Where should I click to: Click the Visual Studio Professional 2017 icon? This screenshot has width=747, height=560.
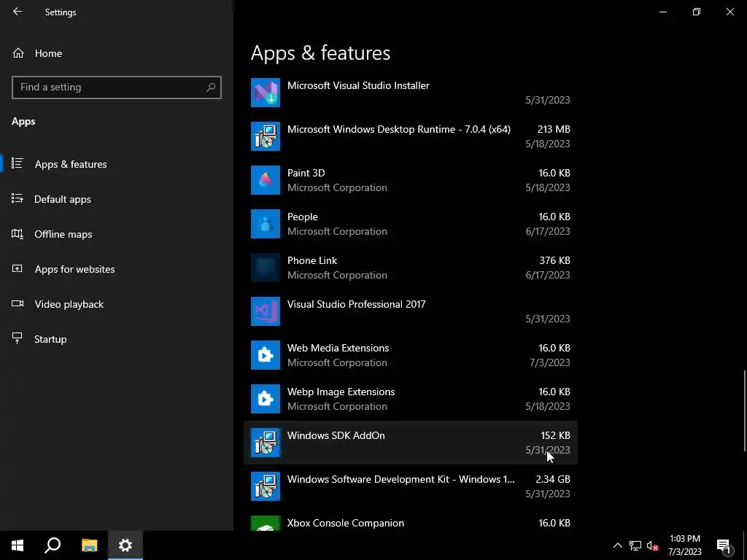[266, 311]
